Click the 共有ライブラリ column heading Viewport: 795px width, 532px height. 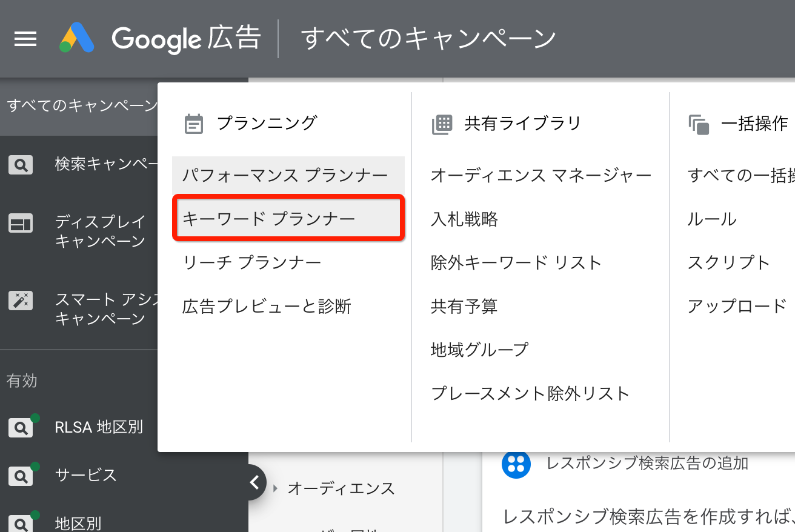point(522,124)
